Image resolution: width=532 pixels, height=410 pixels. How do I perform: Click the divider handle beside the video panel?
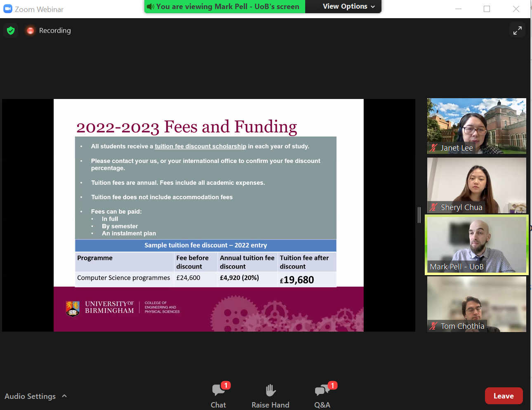[x=419, y=215]
